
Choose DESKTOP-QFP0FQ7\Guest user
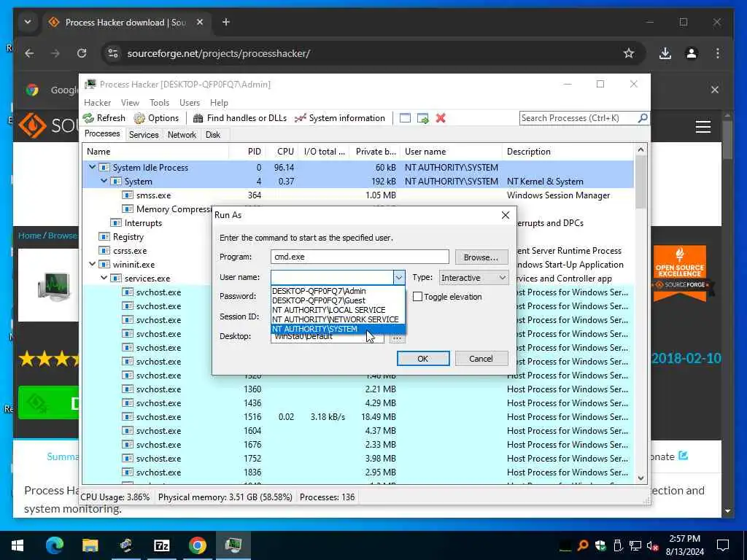point(338,300)
